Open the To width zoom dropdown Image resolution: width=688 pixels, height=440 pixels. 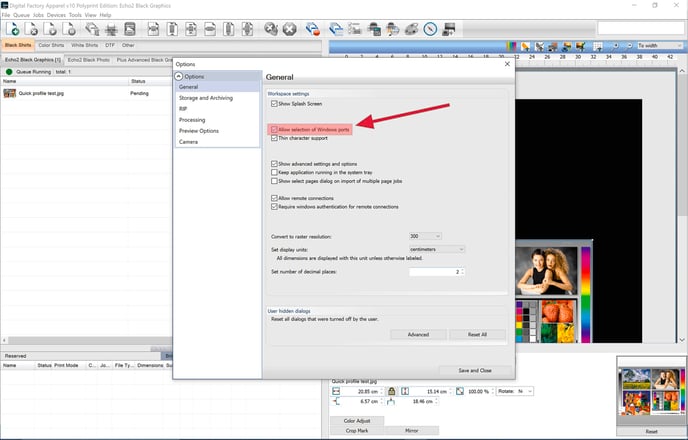pos(660,46)
